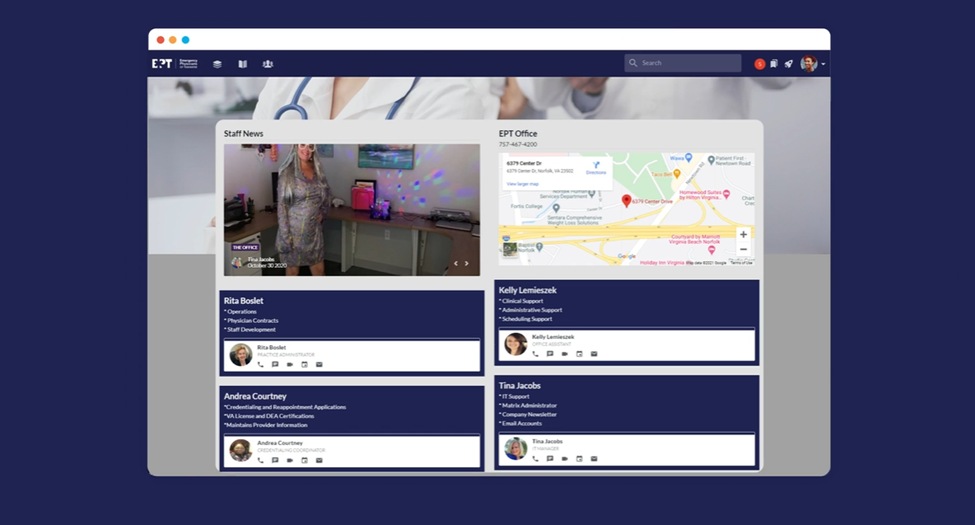This screenshot has width=975, height=525.
Task: Go to previous Staff News slide
Action: tap(456, 264)
